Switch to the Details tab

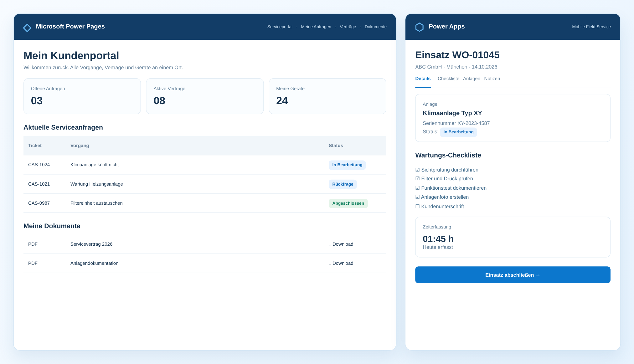click(x=423, y=79)
